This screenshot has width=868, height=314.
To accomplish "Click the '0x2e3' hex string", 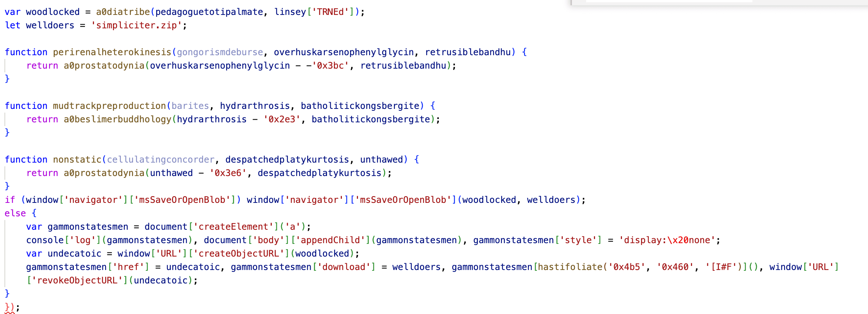I will coord(282,119).
